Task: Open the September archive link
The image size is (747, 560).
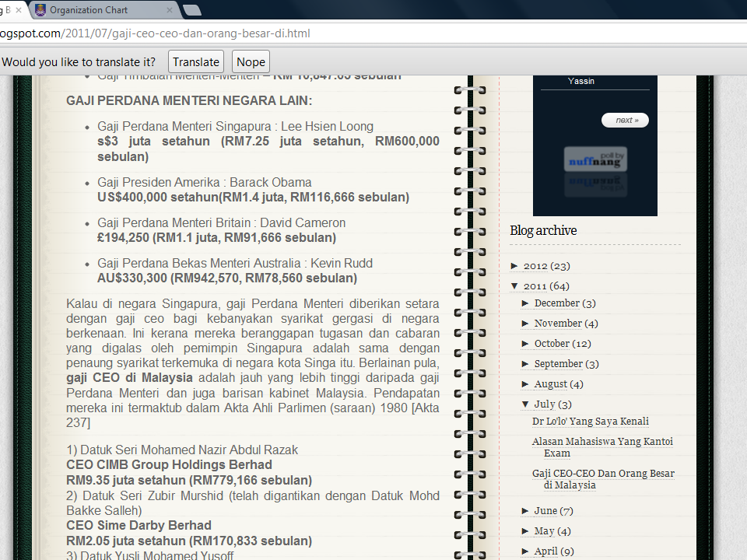Action: (x=559, y=364)
